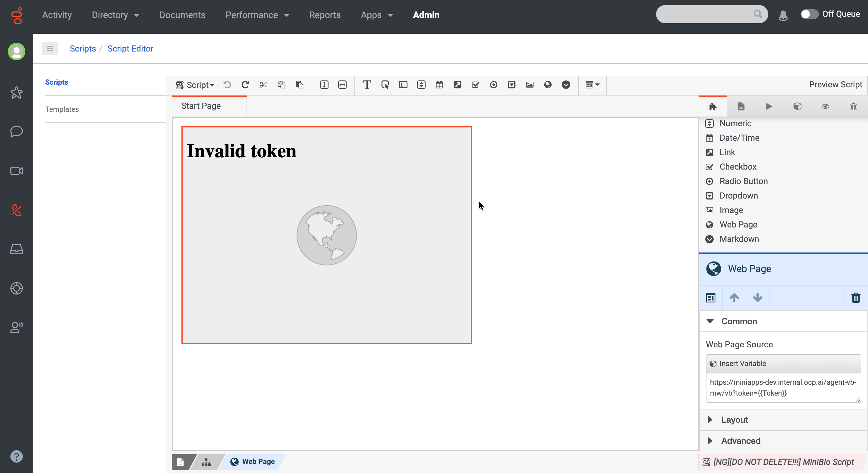Screen dimensions: 868x473
Task: Move component up with the arrow icon
Action: point(734,297)
